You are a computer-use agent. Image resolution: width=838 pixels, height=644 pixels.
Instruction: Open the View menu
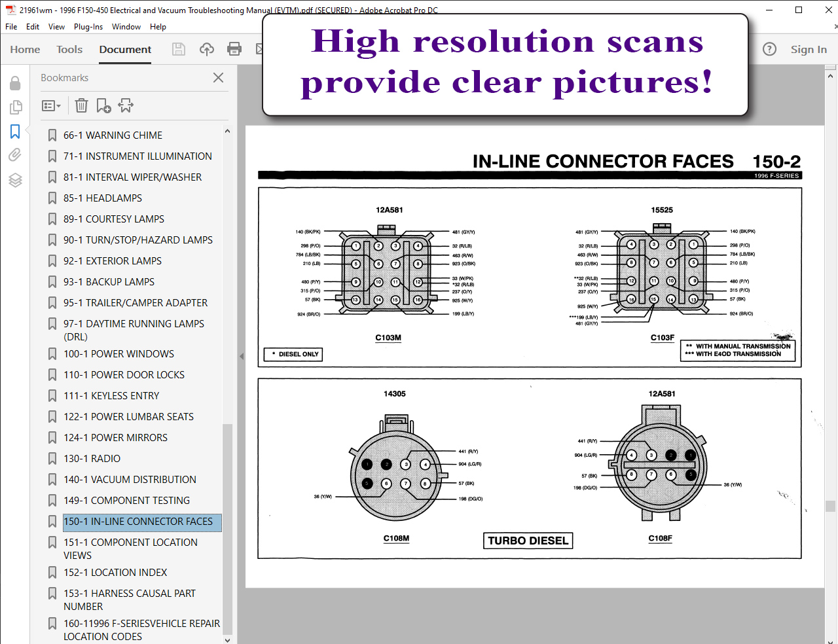56,27
